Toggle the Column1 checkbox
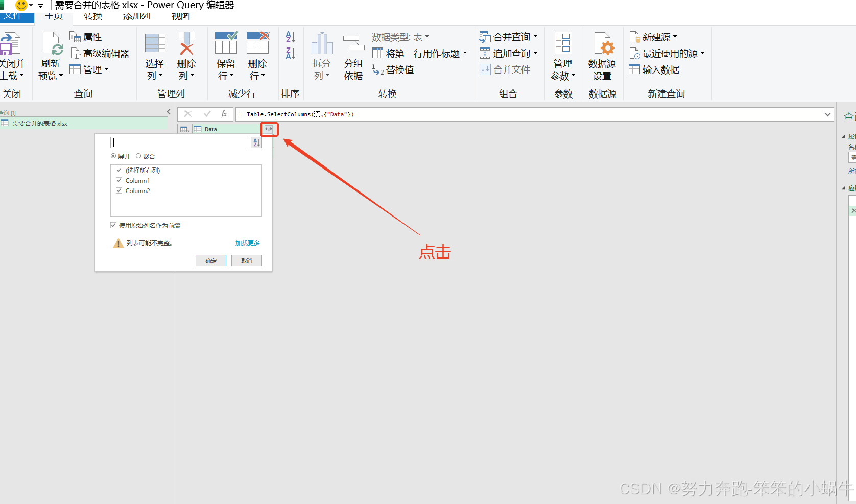This screenshot has width=856, height=504. tap(119, 180)
